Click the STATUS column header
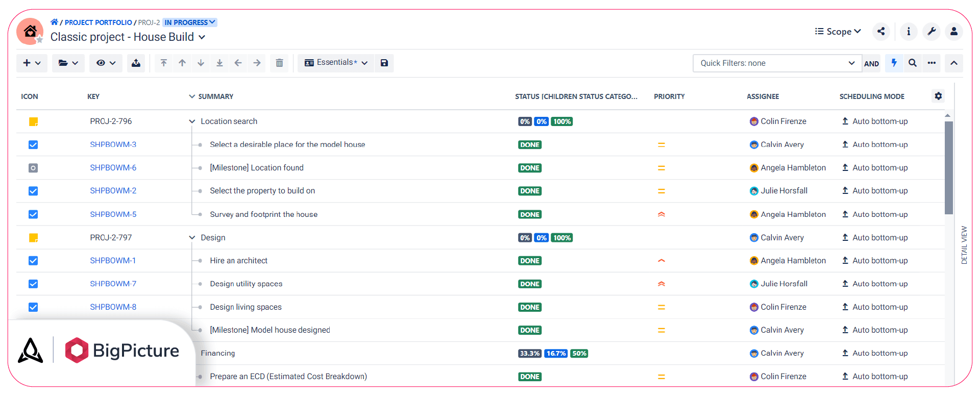 (576, 96)
